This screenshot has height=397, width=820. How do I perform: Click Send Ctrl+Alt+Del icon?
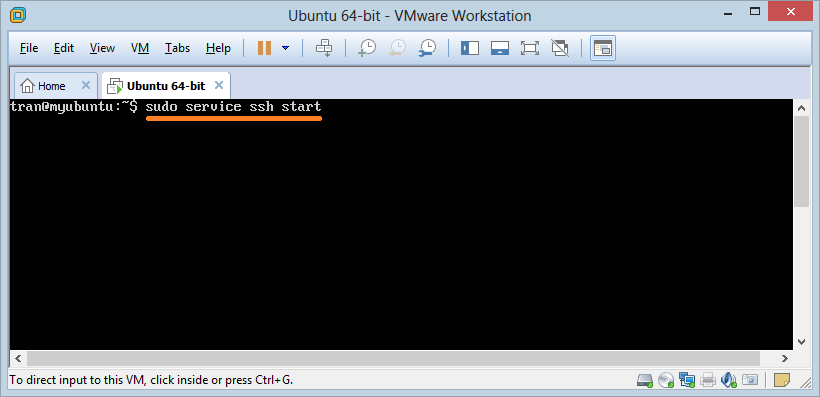[x=324, y=48]
